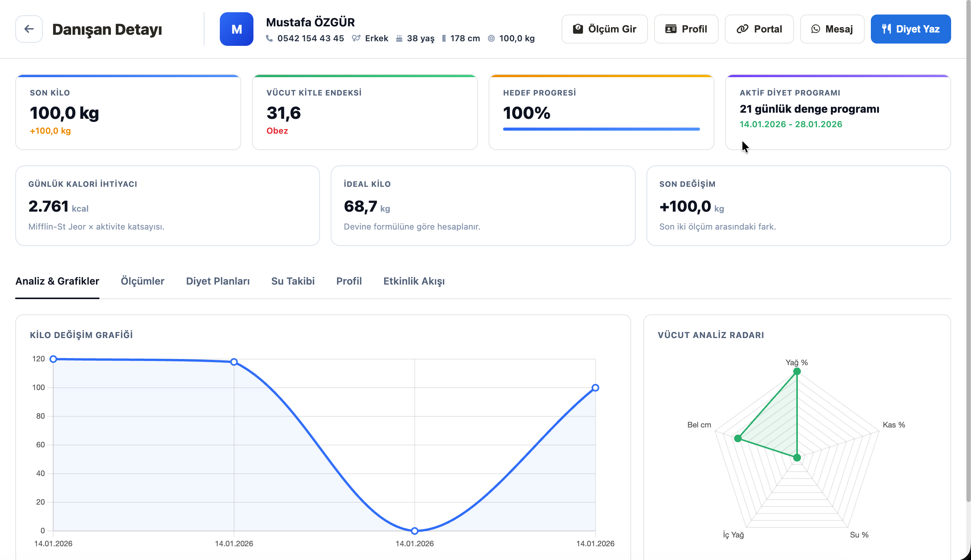Open the client Portal link button
Screen dimensions: 971x560
click(x=759, y=29)
